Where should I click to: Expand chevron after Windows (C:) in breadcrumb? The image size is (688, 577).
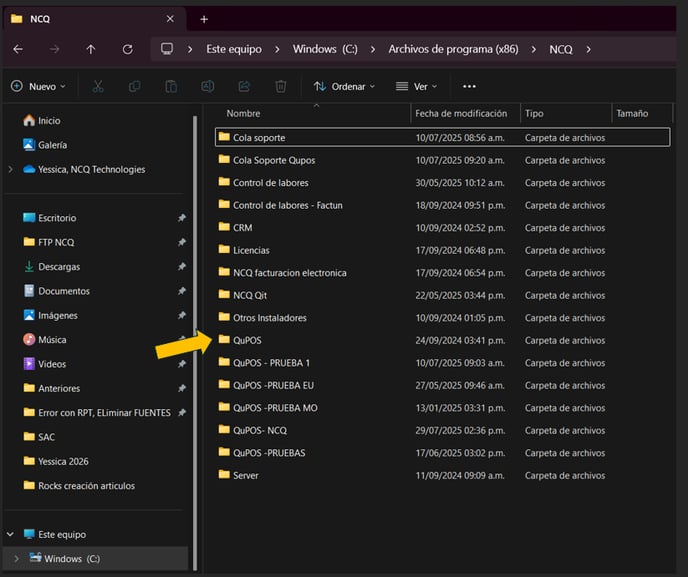tap(373, 50)
